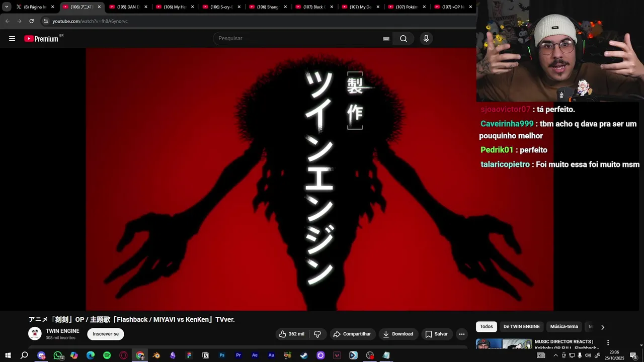Select the Todos filter chip
Image resolution: width=644 pixels, height=362 pixels.
pyautogui.click(x=487, y=327)
